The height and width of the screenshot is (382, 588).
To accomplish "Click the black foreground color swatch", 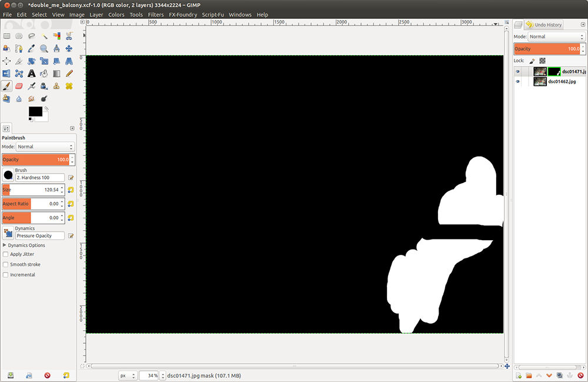I will (x=35, y=111).
